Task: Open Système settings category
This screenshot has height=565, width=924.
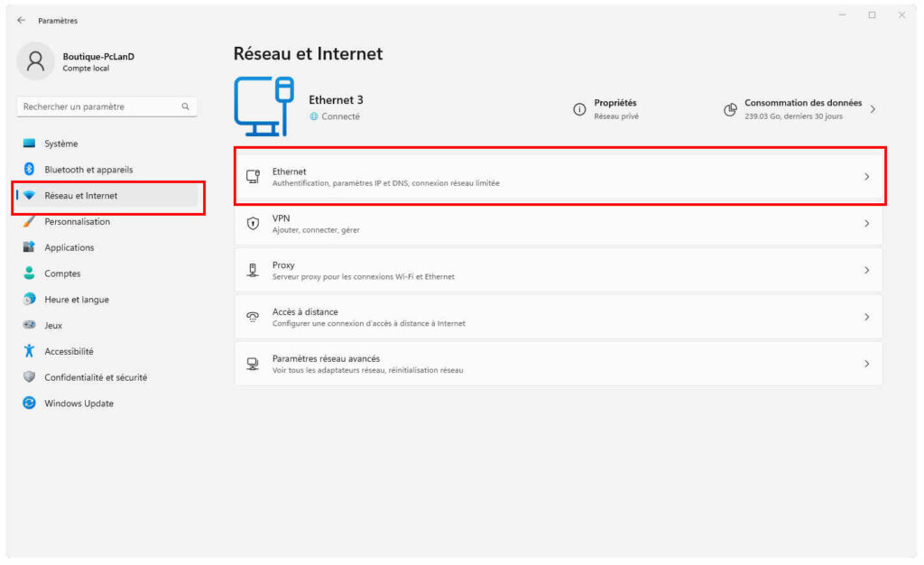Action: click(x=107, y=144)
